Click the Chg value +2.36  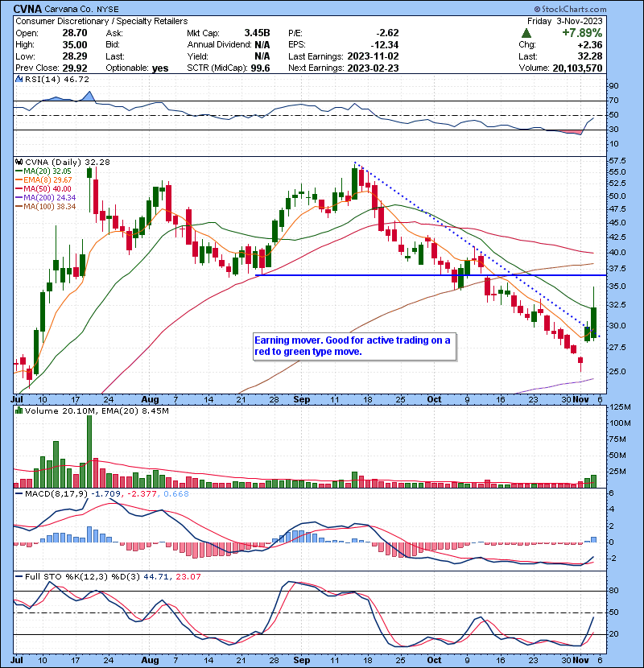click(590, 45)
